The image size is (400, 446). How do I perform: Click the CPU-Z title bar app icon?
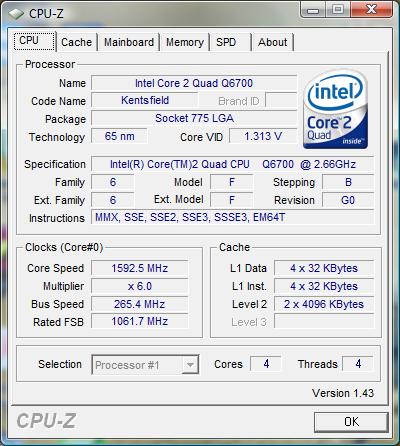pos(17,14)
